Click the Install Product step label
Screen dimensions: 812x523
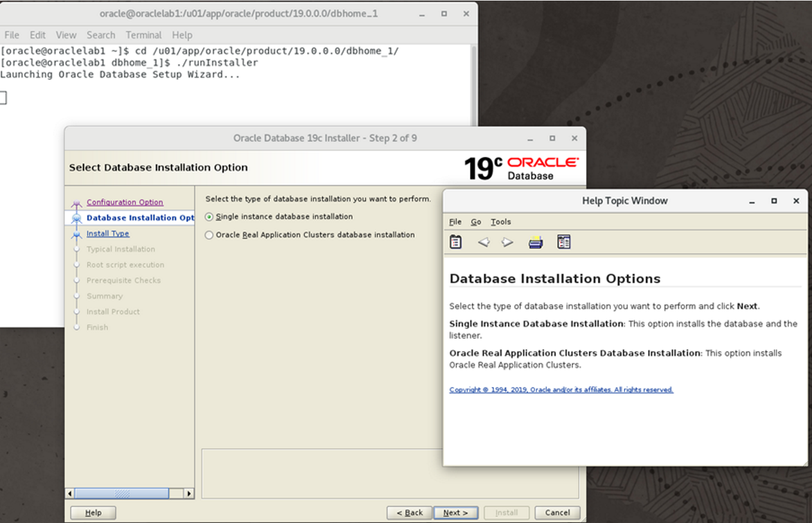pos(113,311)
